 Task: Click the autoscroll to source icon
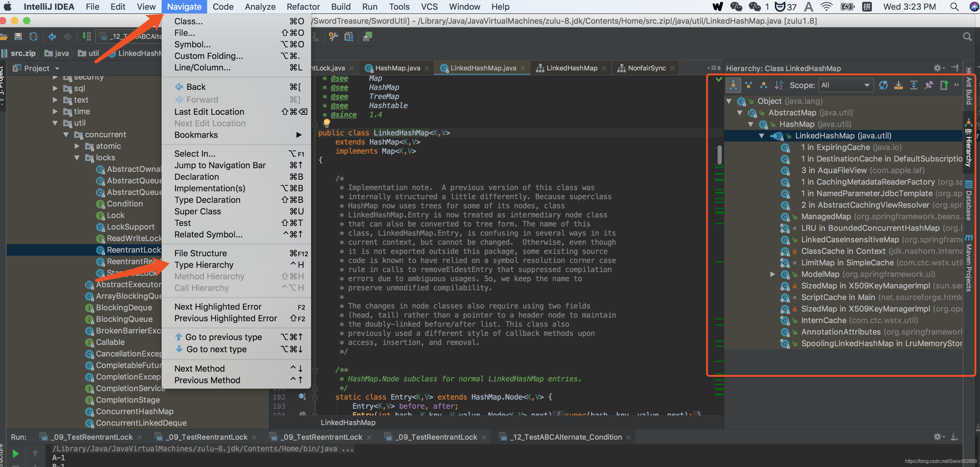point(898,85)
